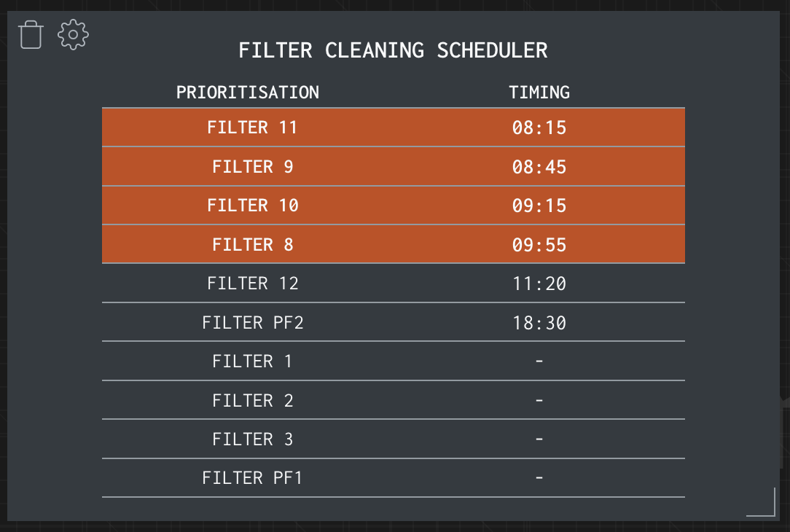Viewport: 790px width, 532px height.
Task: Click the 11:20 timing cell
Action: click(539, 283)
